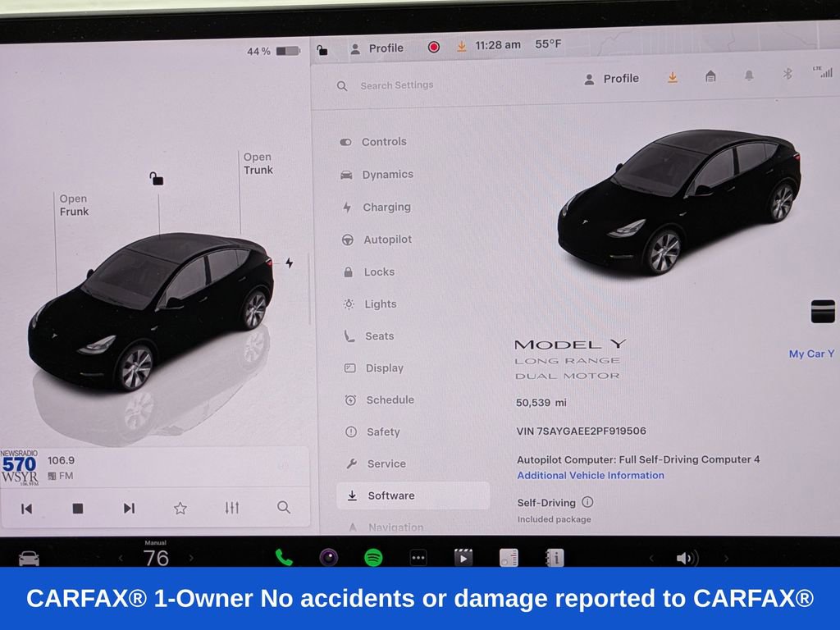The height and width of the screenshot is (630, 840).
Task: Open the notifications bell icon
Action: 749,75
